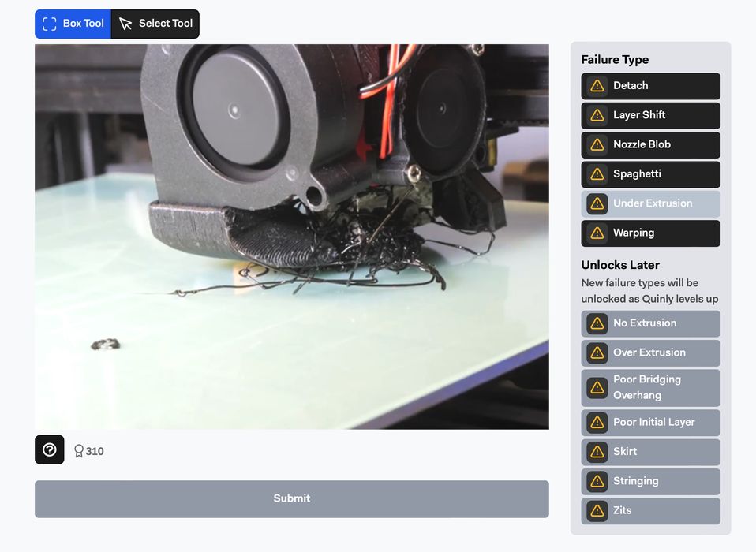Image resolution: width=756 pixels, height=552 pixels.
Task: Click the locked Zits option
Action: (x=650, y=510)
